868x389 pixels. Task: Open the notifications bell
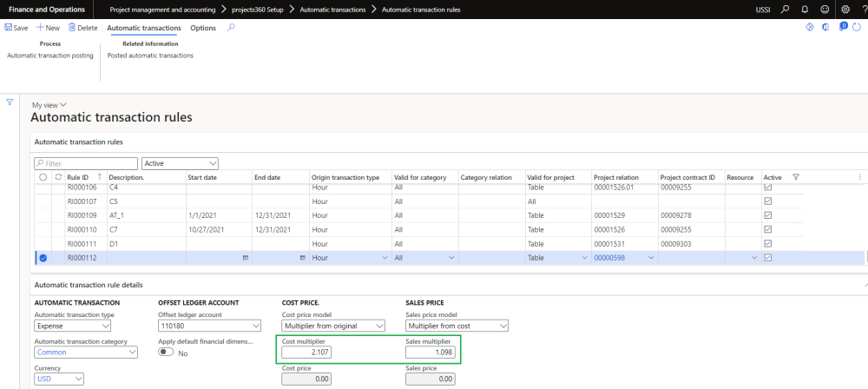804,10
